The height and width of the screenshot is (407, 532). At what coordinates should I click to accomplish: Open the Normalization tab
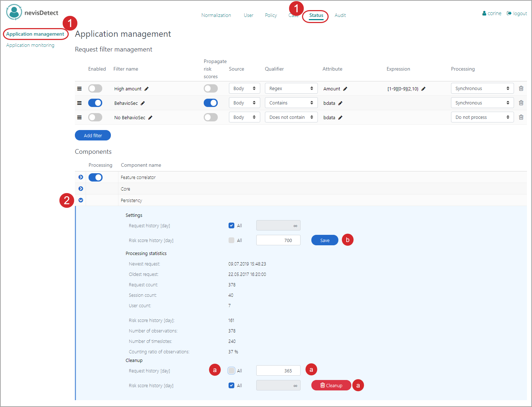pos(216,15)
